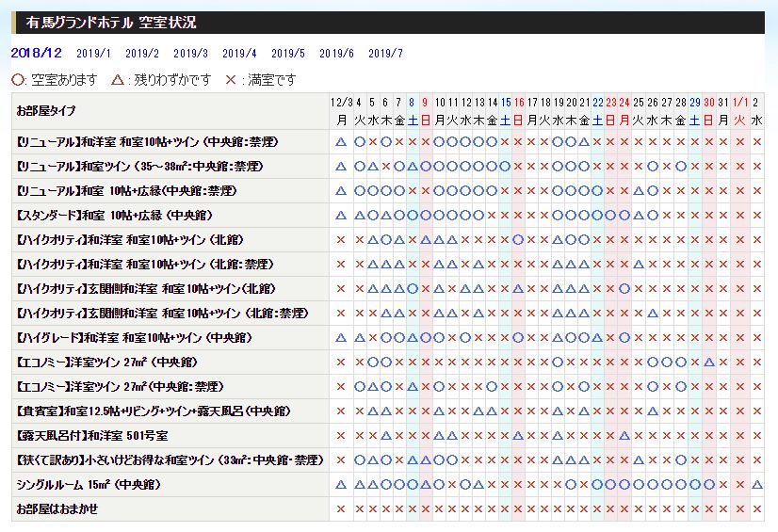This screenshot has height=532, width=778.
Task: View availability for 2019/6
Action: click(336, 53)
